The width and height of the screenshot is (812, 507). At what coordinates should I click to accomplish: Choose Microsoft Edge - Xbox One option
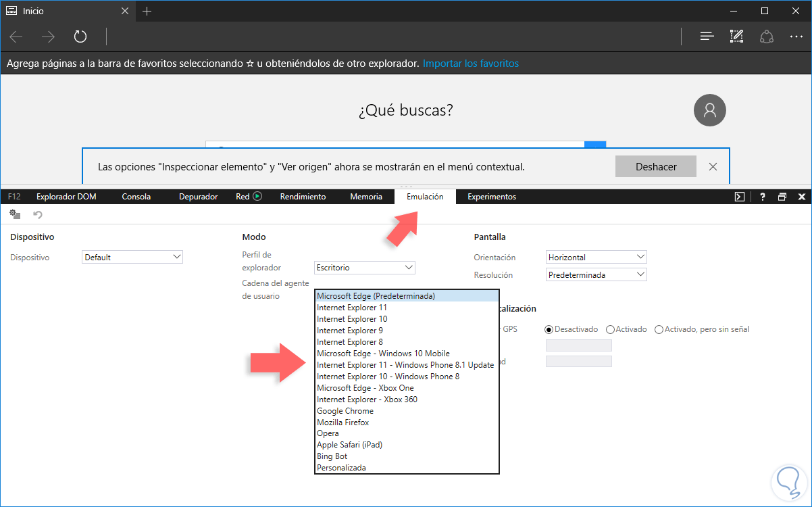click(407, 388)
